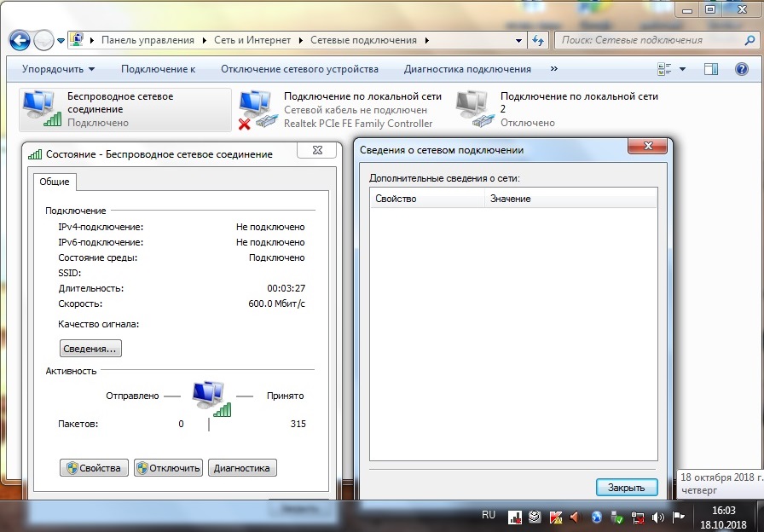Click Сеть и Интернет breadcrumb
764x532 pixels.
pos(252,40)
